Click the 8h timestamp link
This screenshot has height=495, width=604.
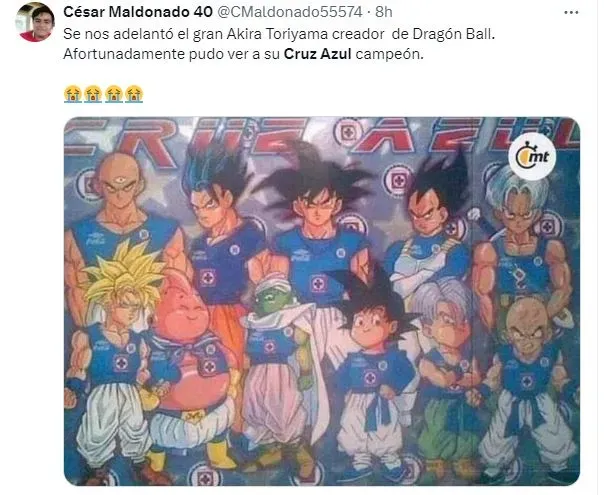point(384,12)
